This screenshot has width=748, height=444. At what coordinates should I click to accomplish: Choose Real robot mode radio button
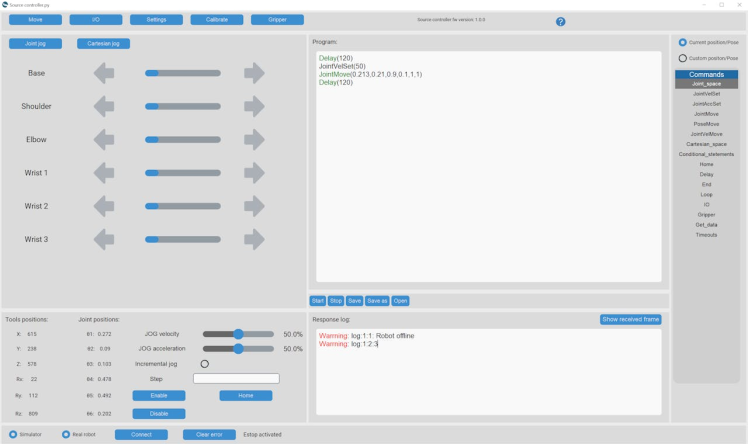[66, 434]
